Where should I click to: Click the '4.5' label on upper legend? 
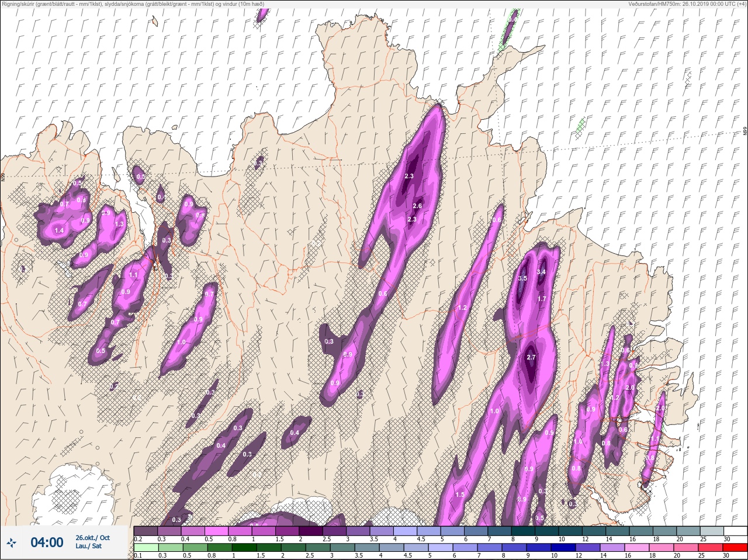(x=421, y=539)
